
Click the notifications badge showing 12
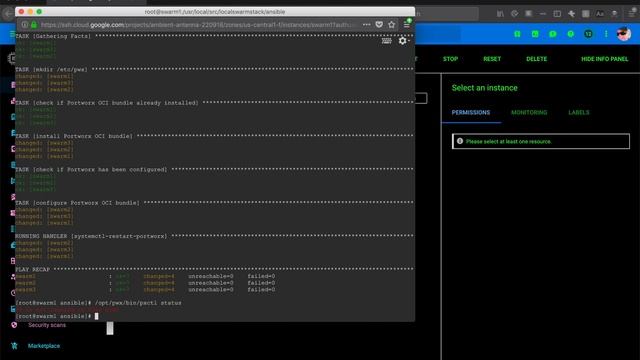pos(588,34)
